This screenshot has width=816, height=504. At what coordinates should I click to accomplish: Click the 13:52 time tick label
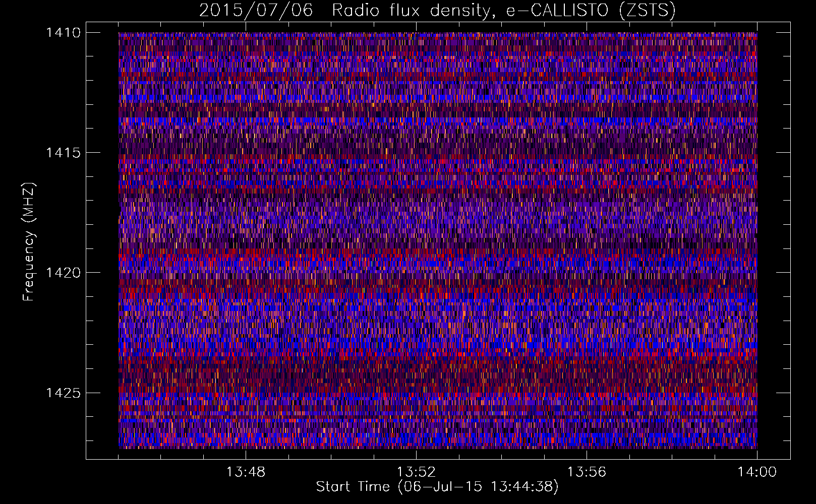point(416,472)
